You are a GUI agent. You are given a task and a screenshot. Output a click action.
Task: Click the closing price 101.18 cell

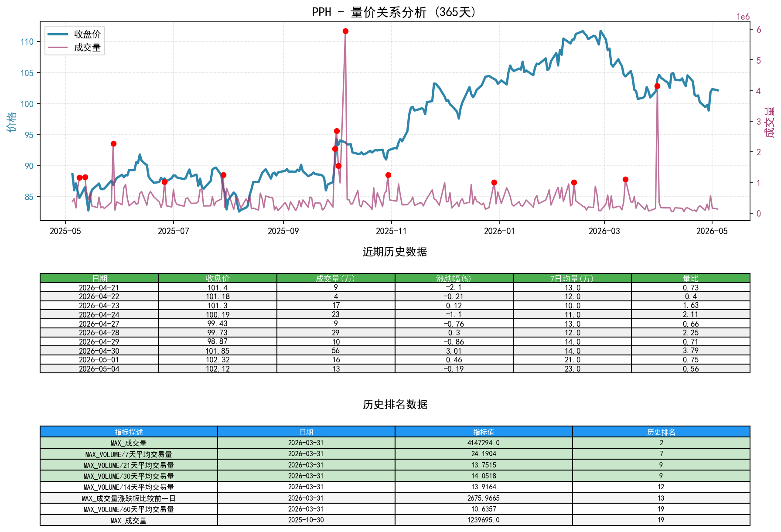(218, 297)
